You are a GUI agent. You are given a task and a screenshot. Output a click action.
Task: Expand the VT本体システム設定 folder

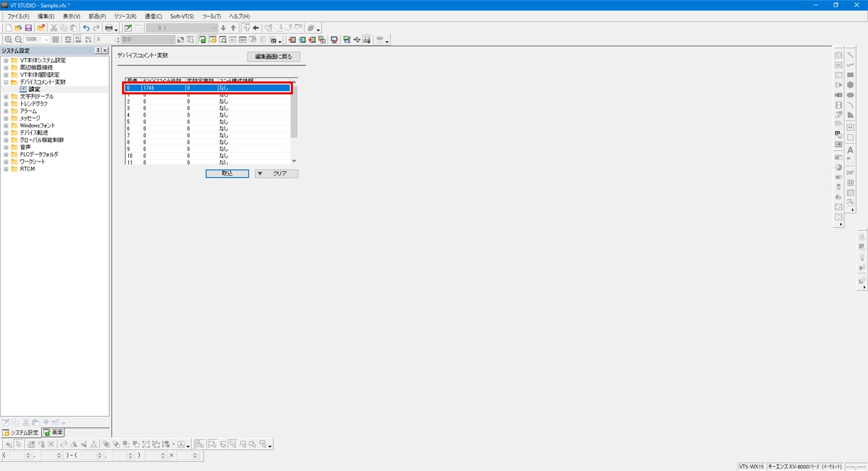[x=6, y=60]
